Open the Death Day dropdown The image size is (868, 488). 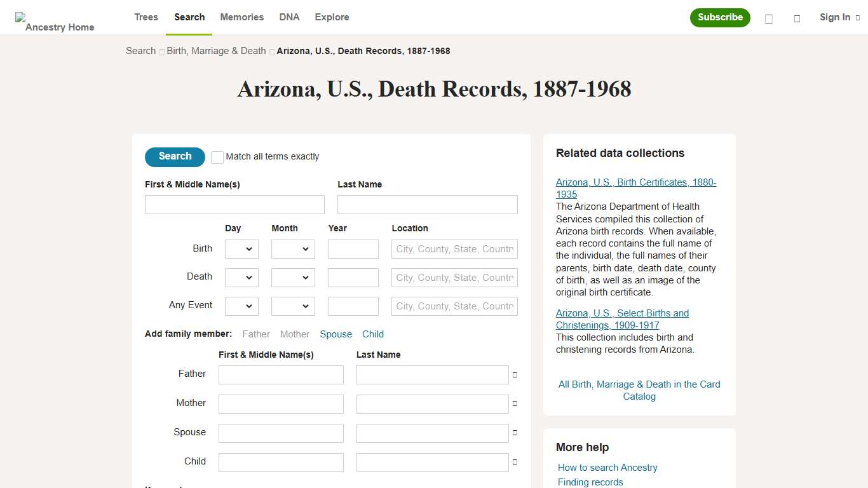(x=241, y=278)
